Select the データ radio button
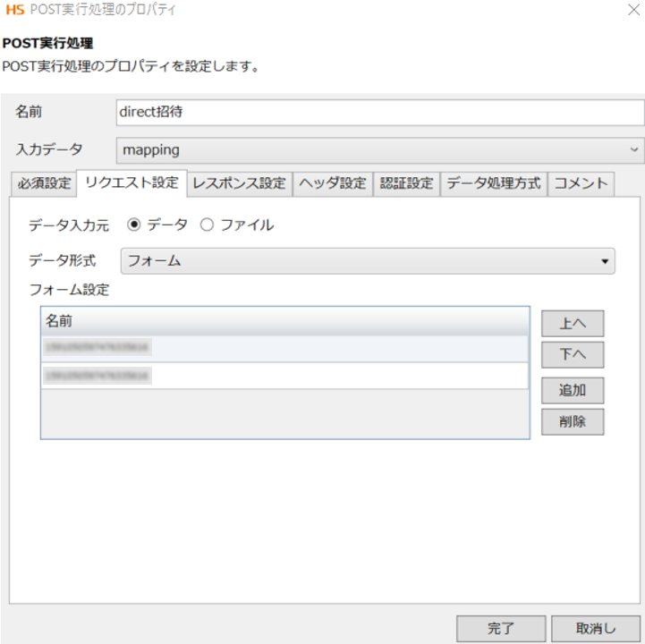The image size is (645, 644). (133, 225)
